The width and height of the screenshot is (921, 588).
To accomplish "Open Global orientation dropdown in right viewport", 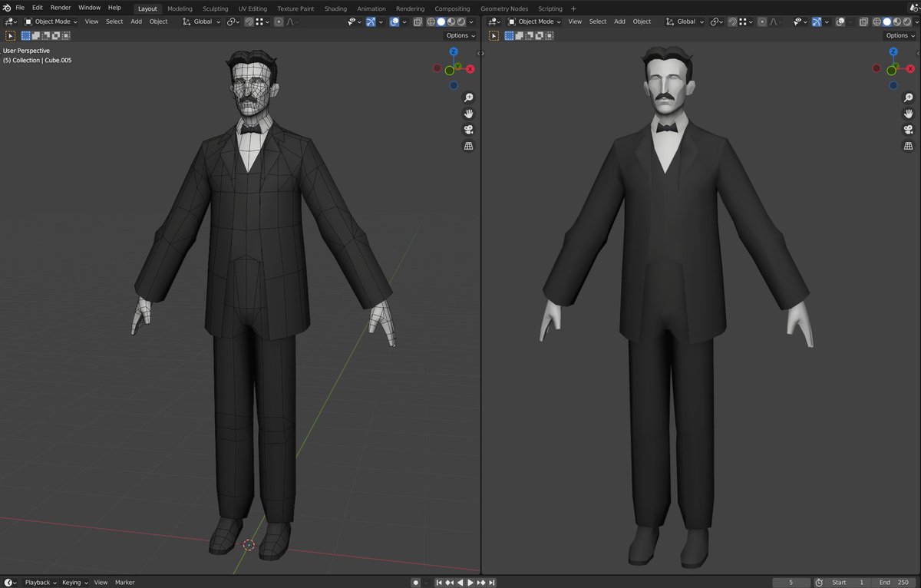I will pyautogui.click(x=685, y=21).
